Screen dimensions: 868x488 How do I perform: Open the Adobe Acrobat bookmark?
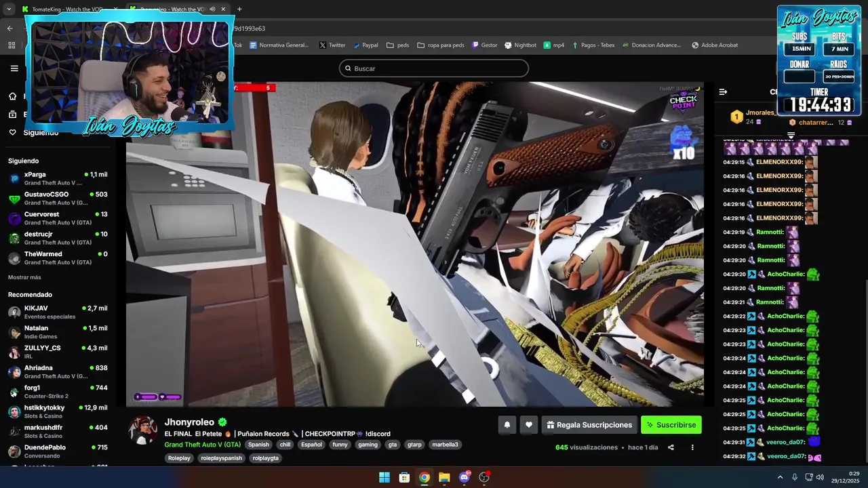tap(715, 45)
